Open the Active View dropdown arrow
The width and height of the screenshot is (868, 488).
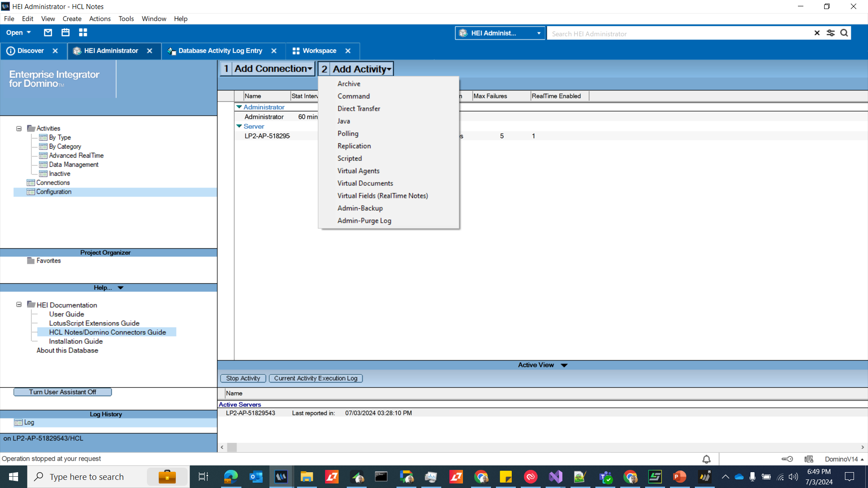click(x=564, y=365)
